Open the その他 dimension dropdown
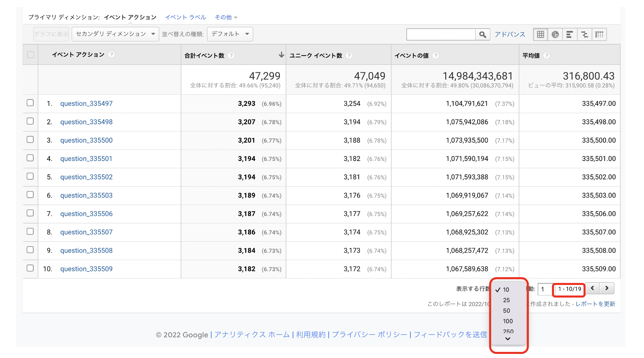The image size is (644, 358). tap(226, 17)
